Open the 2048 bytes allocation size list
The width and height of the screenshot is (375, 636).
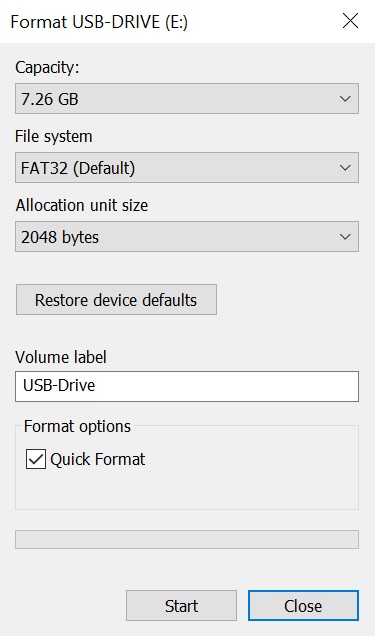click(x=187, y=236)
